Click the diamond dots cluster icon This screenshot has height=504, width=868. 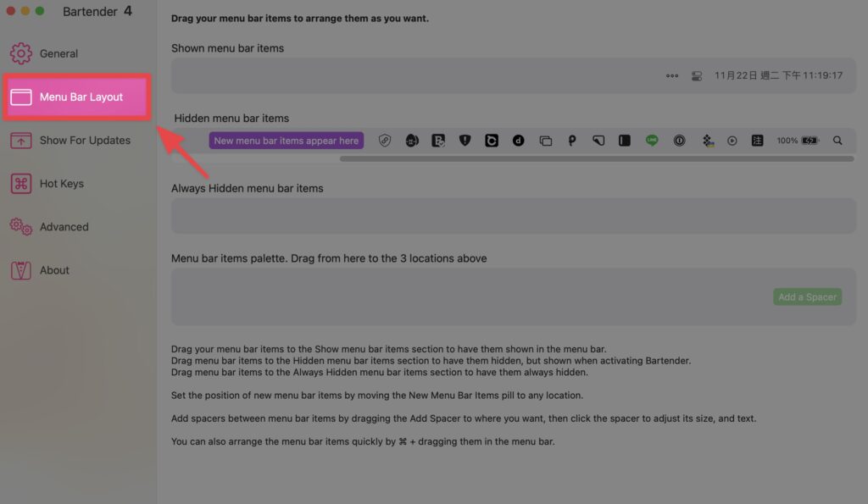[x=708, y=141]
